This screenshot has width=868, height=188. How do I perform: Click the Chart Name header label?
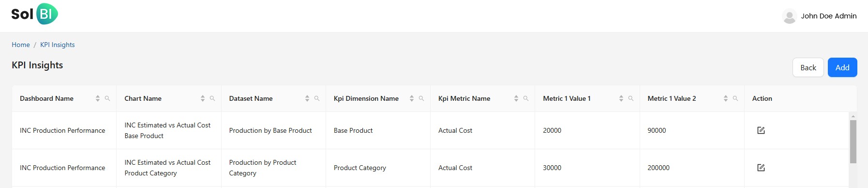pyautogui.click(x=143, y=98)
